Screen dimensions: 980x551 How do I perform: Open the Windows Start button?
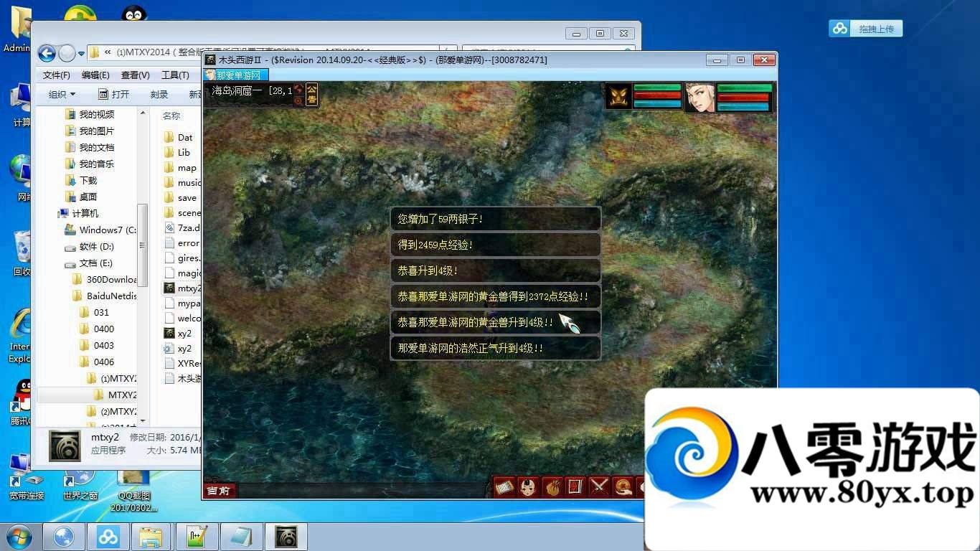(x=18, y=537)
